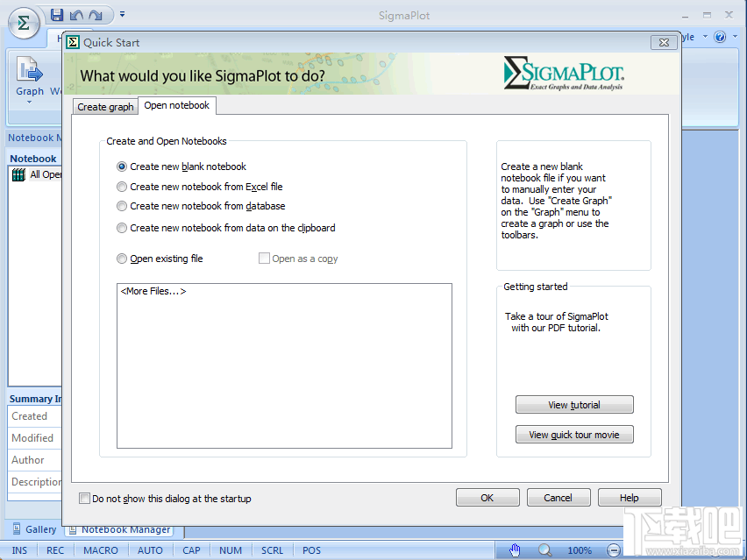Viewport: 747px width, 560px height.
Task: Click the zoom out minus button
Action: pos(614,550)
